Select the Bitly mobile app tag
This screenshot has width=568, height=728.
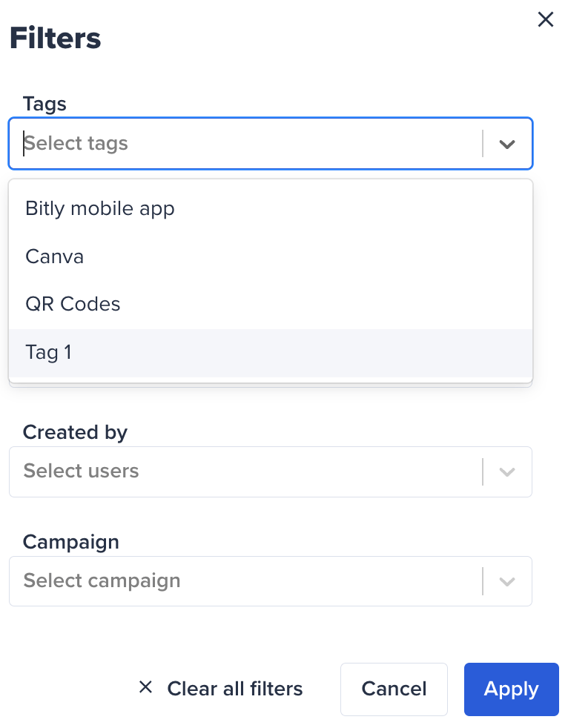99,208
